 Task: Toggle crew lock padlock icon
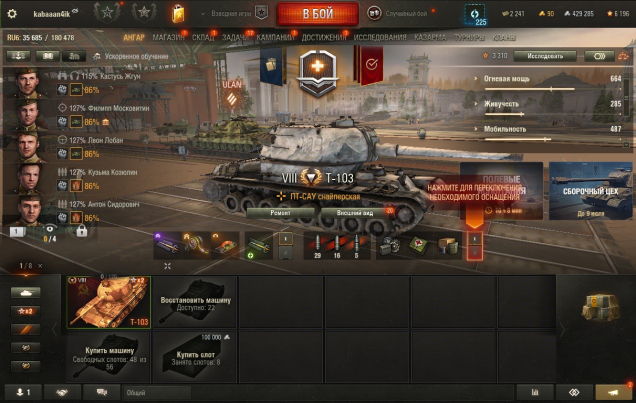click(82, 231)
